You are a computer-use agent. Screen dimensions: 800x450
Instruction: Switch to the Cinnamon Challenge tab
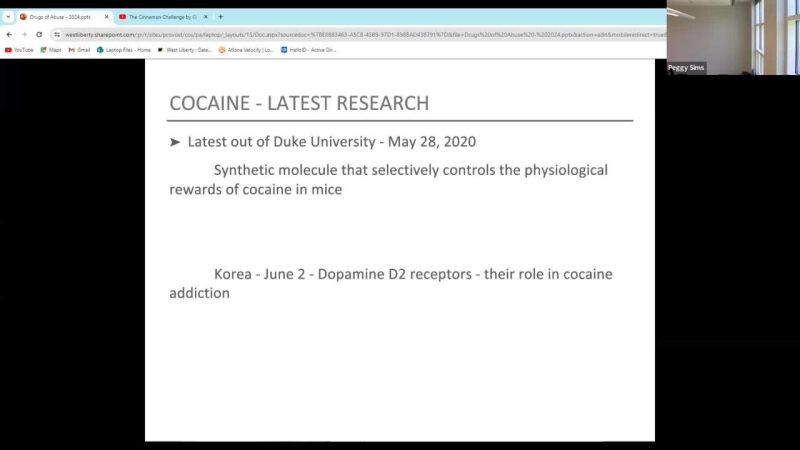[160, 17]
